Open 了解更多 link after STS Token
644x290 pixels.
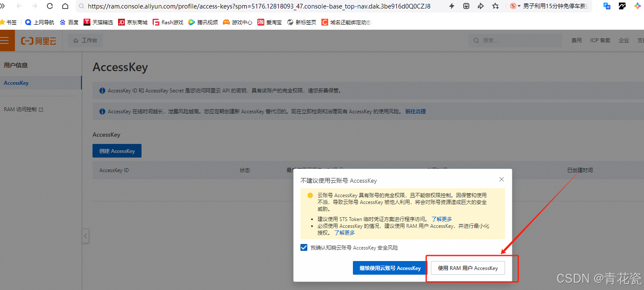click(442, 219)
